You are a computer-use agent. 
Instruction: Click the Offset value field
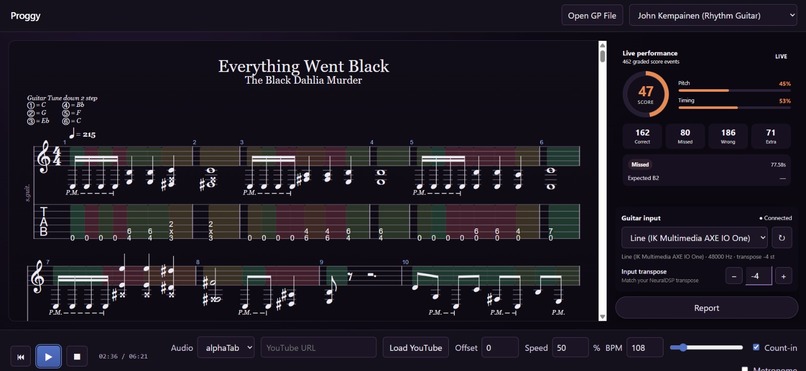point(500,347)
